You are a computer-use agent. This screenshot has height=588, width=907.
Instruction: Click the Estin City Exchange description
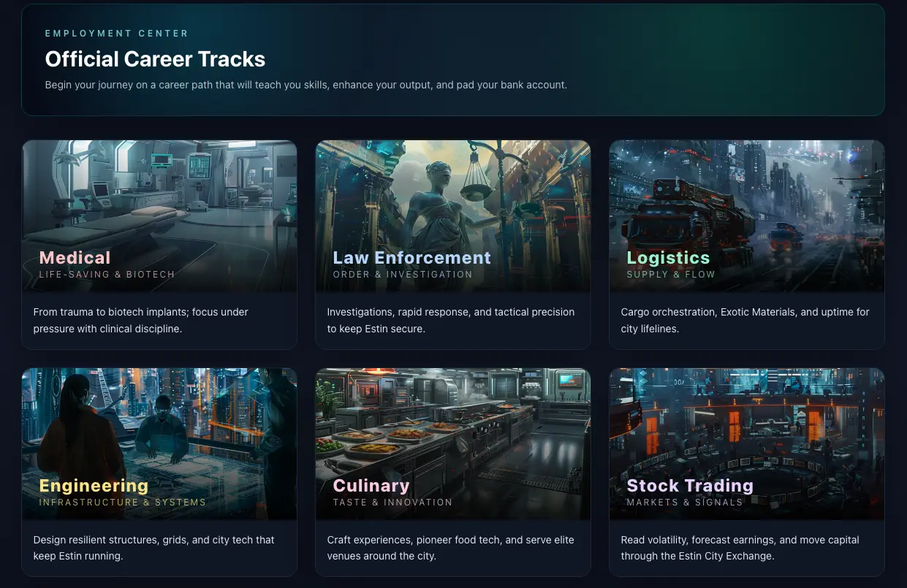click(740, 548)
